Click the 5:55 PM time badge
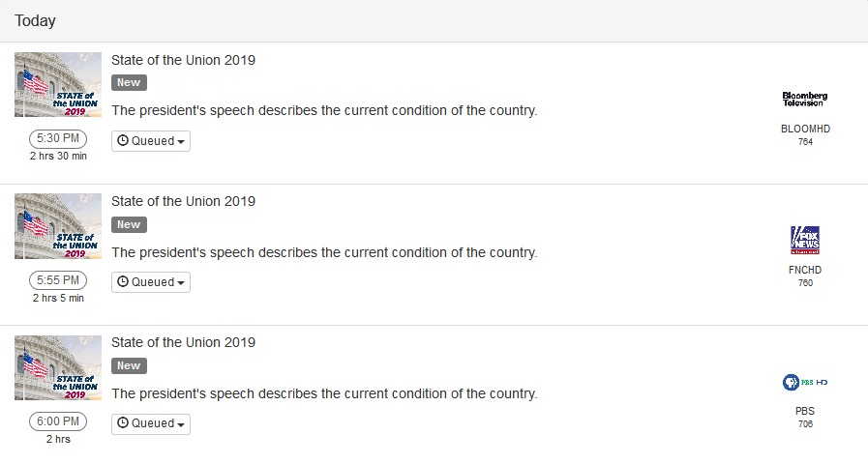 [58, 280]
